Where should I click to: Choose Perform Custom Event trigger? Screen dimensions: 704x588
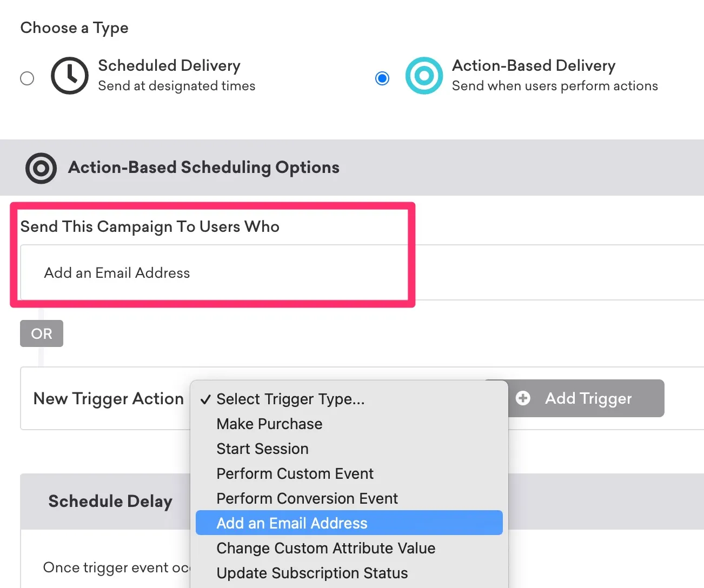coord(349,473)
